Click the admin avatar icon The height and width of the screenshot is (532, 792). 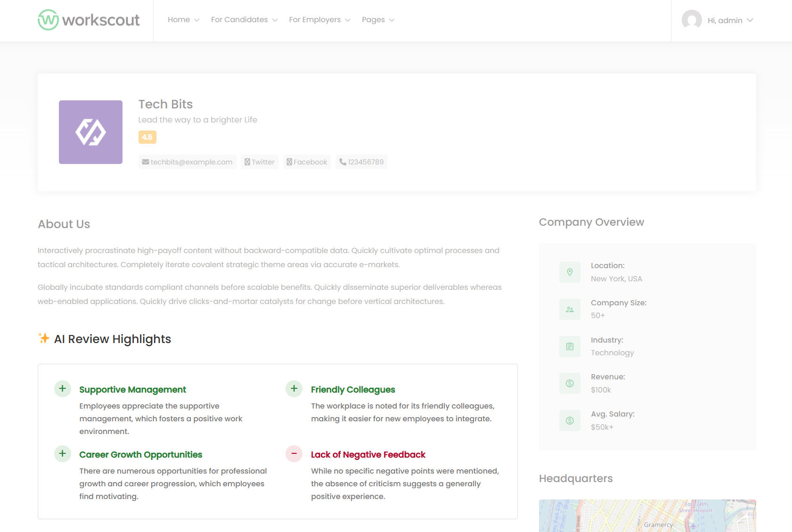pos(692,20)
